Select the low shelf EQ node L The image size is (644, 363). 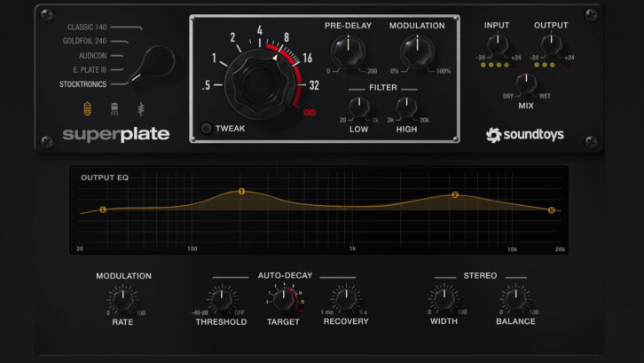click(103, 209)
